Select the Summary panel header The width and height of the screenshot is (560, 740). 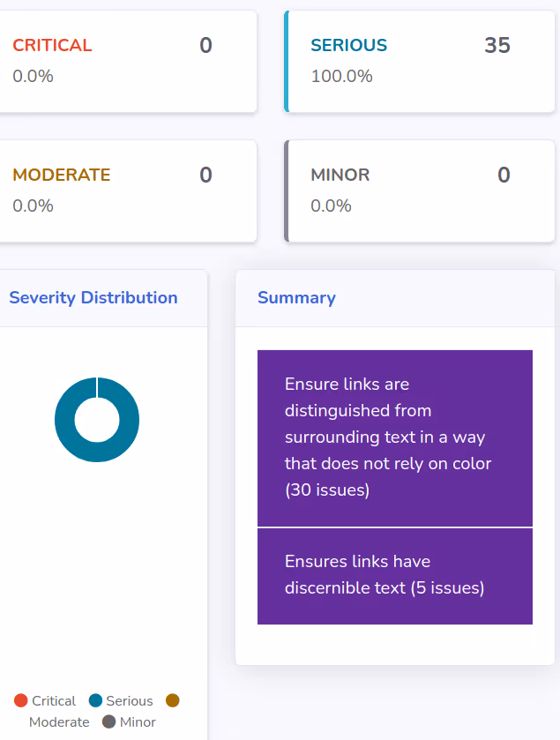(296, 297)
